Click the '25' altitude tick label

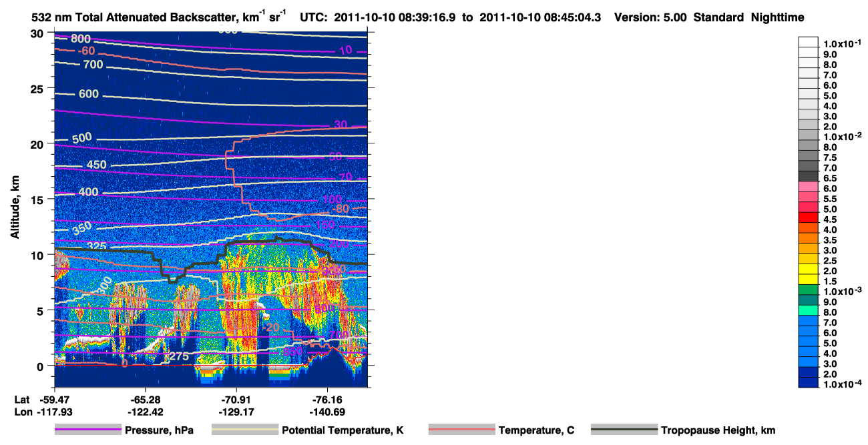[x=37, y=89]
